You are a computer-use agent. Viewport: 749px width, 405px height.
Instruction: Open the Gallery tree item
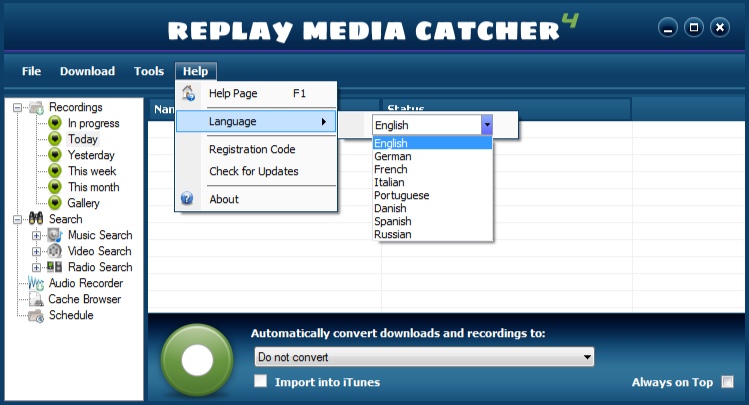(84, 203)
